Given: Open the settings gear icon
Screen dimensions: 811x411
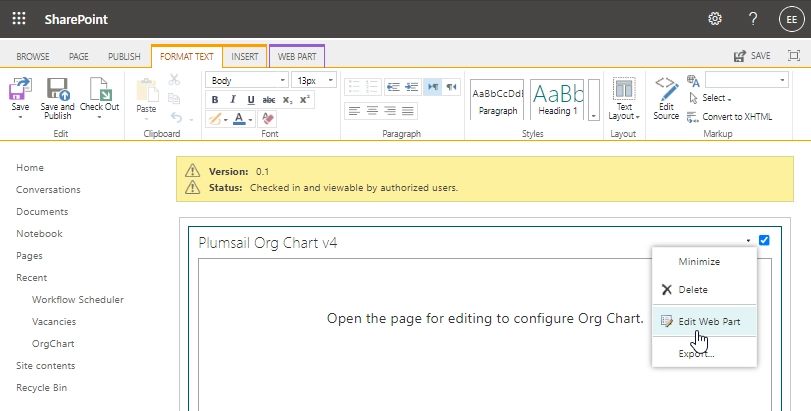Looking at the screenshot, I should (715, 19).
